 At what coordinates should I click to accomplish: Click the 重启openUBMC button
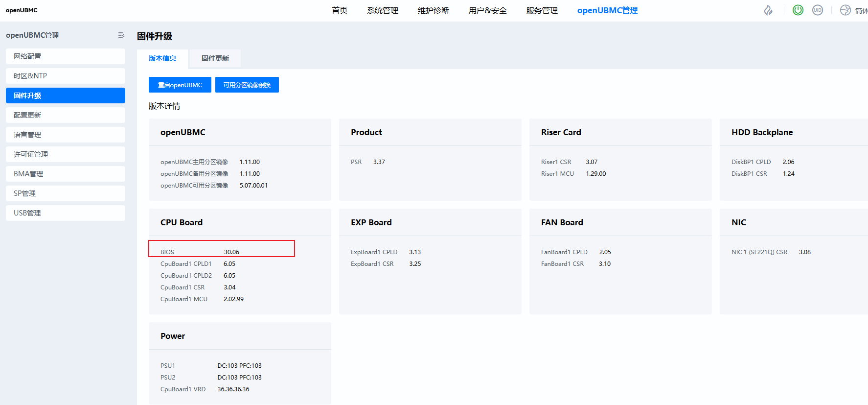pyautogui.click(x=180, y=85)
